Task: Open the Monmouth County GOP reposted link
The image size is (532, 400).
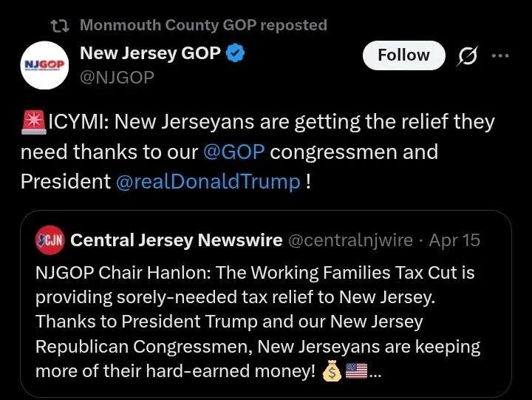Action: click(202, 25)
